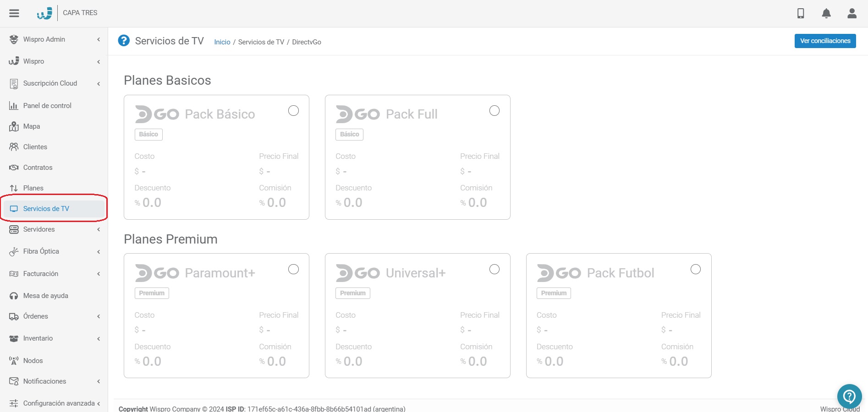This screenshot has height=412, width=868.
Task: Open the notifications bell icon
Action: tap(826, 13)
